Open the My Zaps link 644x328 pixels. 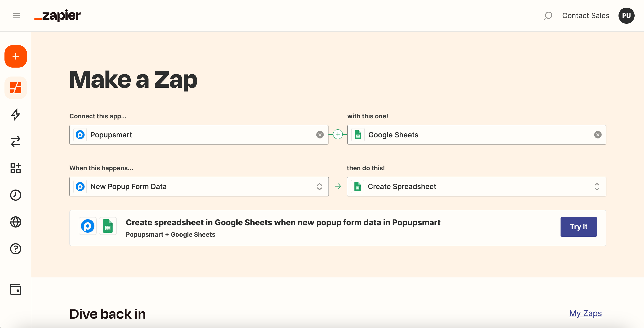(x=585, y=313)
